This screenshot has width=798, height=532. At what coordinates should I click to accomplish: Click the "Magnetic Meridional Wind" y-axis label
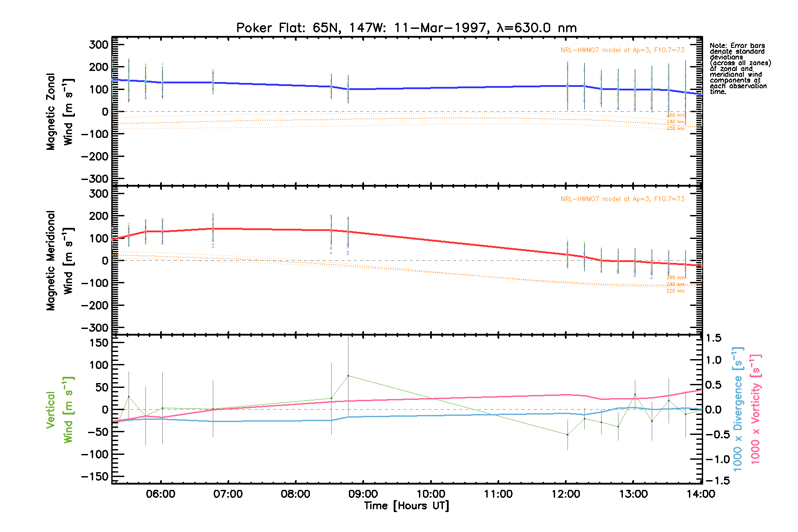pyautogui.click(x=59, y=260)
